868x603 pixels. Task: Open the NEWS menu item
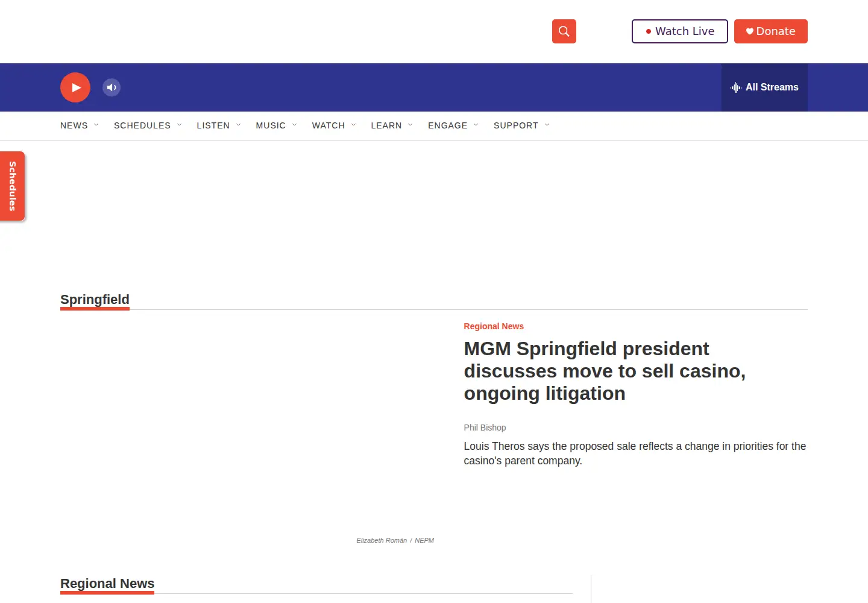tap(74, 125)
